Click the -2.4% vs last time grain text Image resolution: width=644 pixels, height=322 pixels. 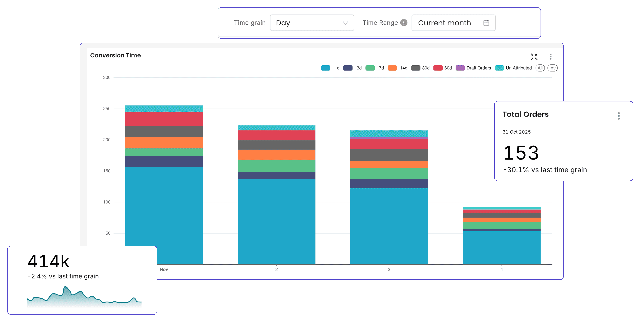pyautogui.click(x=63, y=276)
